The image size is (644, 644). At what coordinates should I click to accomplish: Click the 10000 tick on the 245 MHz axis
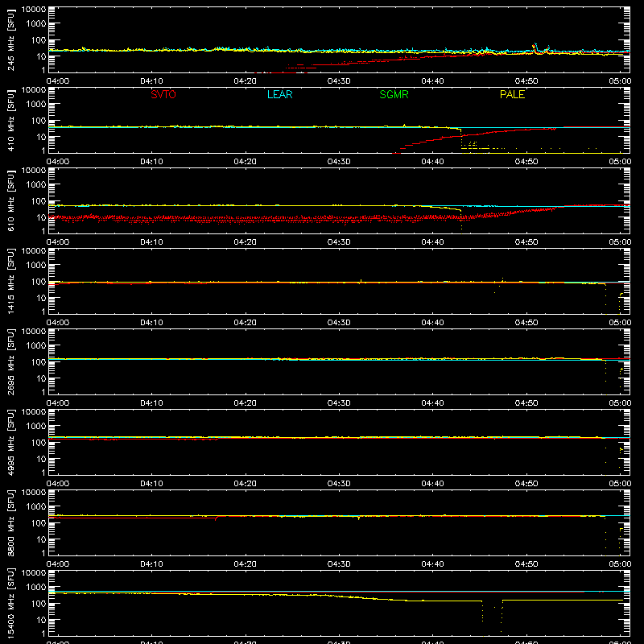click(x=34, y=10)
